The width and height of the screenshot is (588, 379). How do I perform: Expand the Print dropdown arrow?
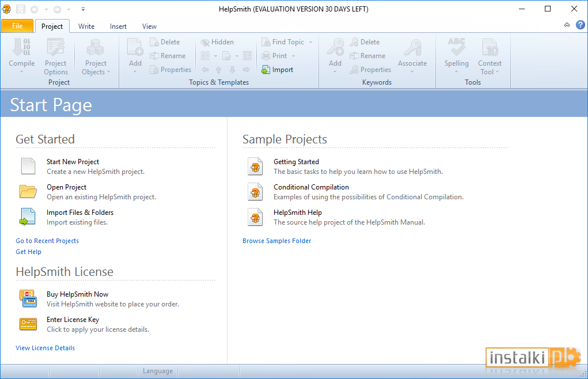[293, 56]
